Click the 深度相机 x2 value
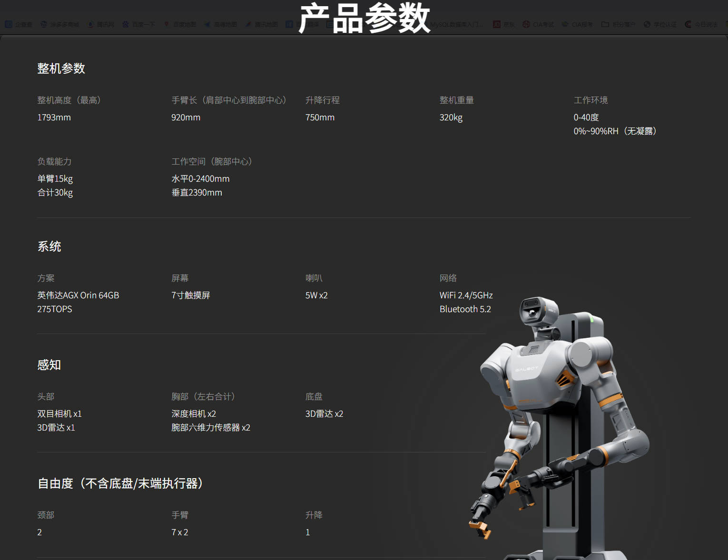 click(194, 414)
